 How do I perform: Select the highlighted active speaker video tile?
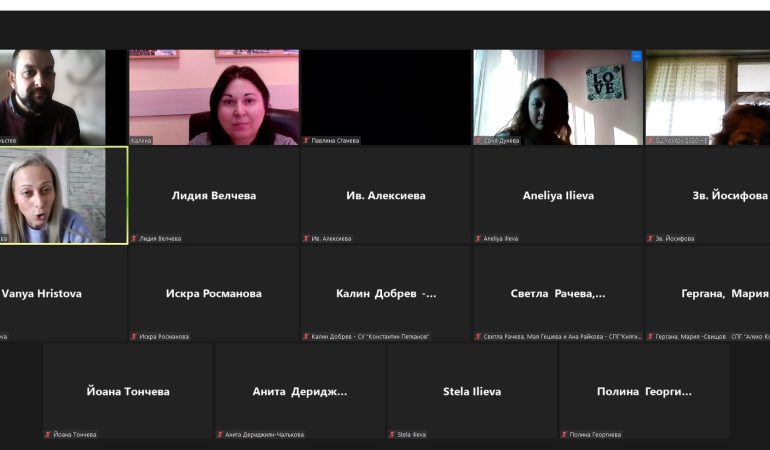pos(63,195)
